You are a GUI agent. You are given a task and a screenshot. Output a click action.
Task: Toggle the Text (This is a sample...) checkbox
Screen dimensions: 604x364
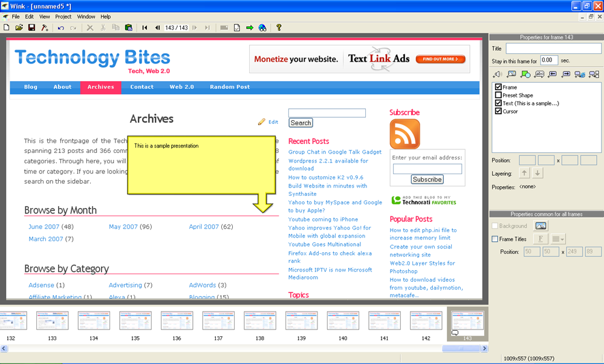pos(498,103)
